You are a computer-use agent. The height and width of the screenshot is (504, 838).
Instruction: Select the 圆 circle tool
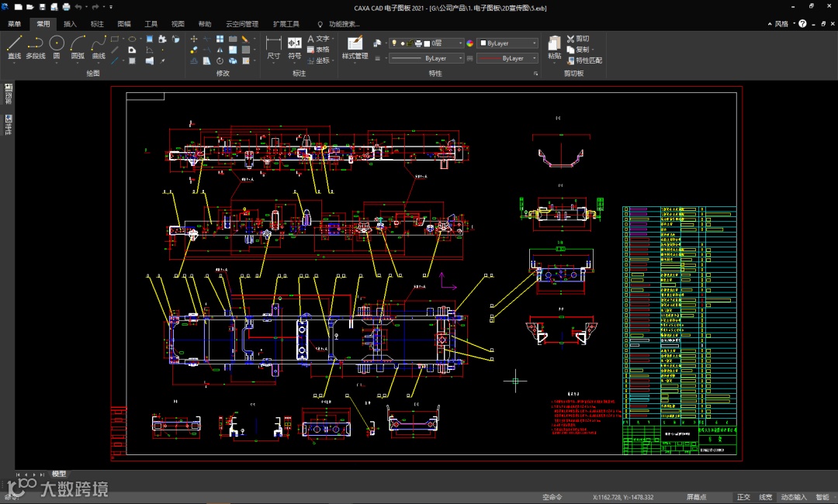pyautogui.click(x=57, y=47)
